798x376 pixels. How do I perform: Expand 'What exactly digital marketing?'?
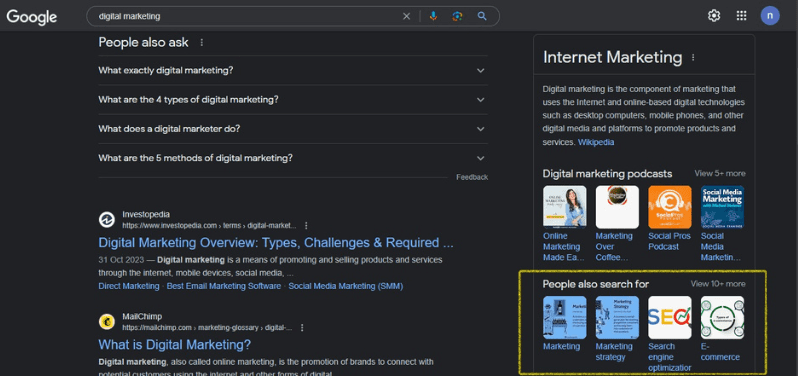(293, 70)
